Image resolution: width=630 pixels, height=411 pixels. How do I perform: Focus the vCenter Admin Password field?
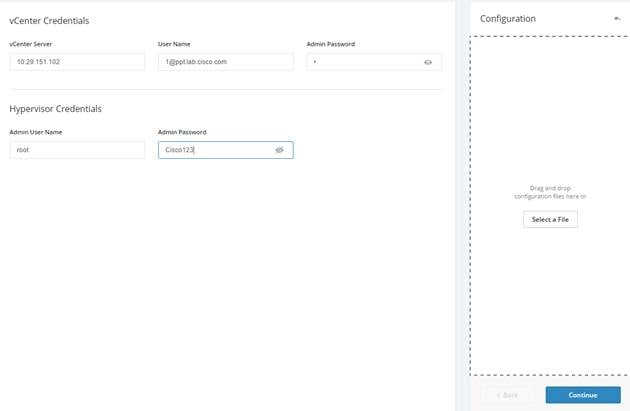[374, 62]
